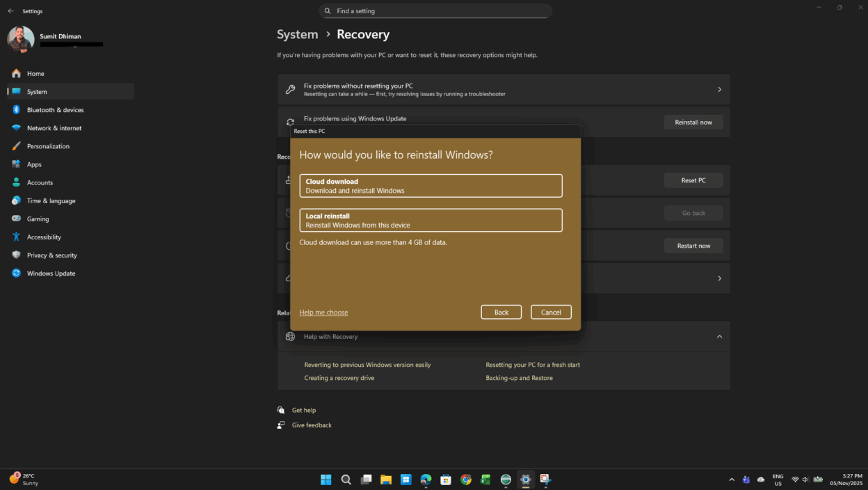Show hidden system tray icons

[732, 480]
